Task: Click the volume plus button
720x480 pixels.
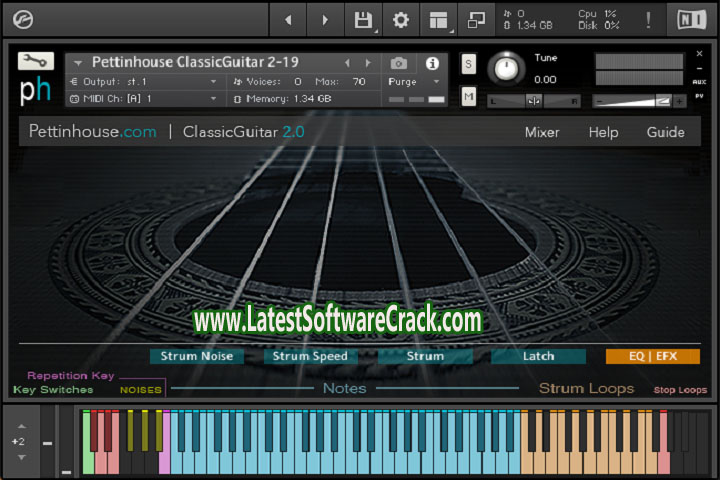Action: [679, 101]
